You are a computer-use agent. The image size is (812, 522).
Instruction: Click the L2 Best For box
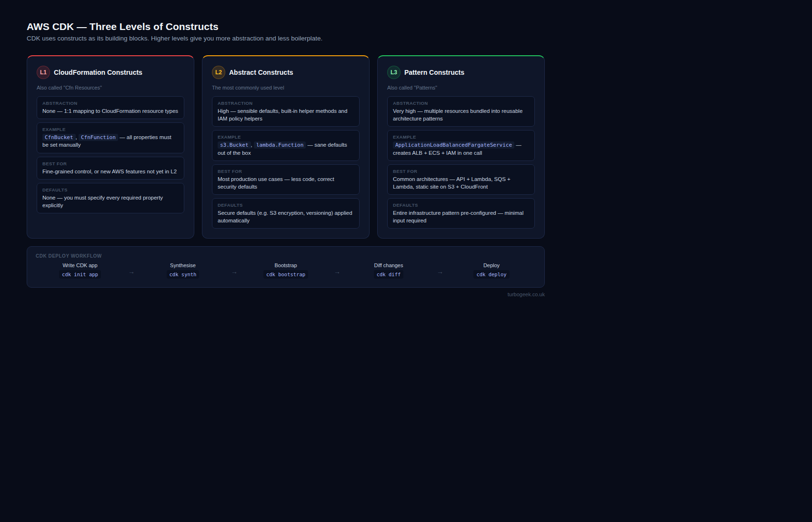tap(286, 180)
